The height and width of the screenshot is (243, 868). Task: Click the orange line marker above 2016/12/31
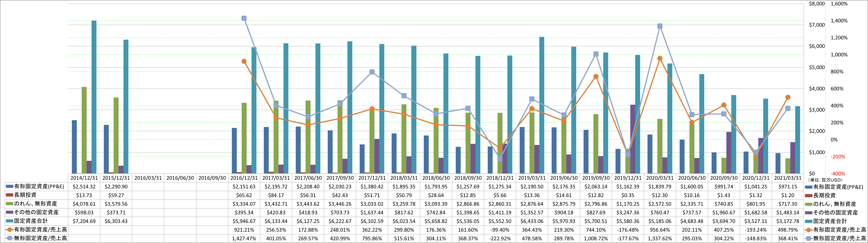click(x=244, y=62)
